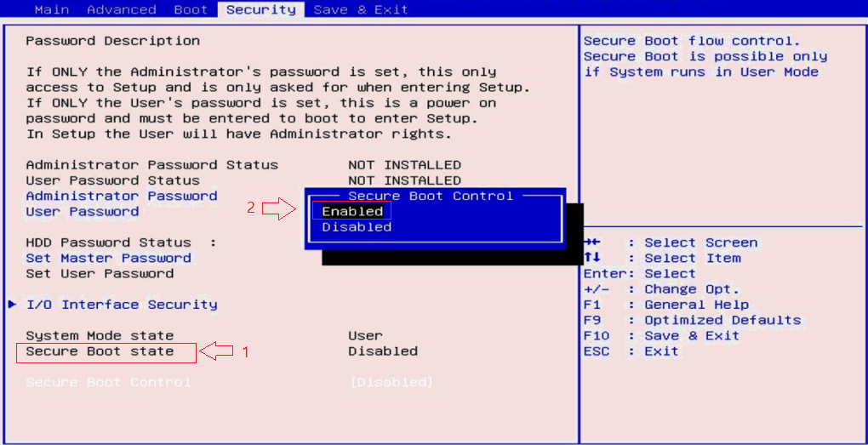This screenshot has width=868, height=445.
Task: Go to the Boot tab
Action: click(191, 9)
